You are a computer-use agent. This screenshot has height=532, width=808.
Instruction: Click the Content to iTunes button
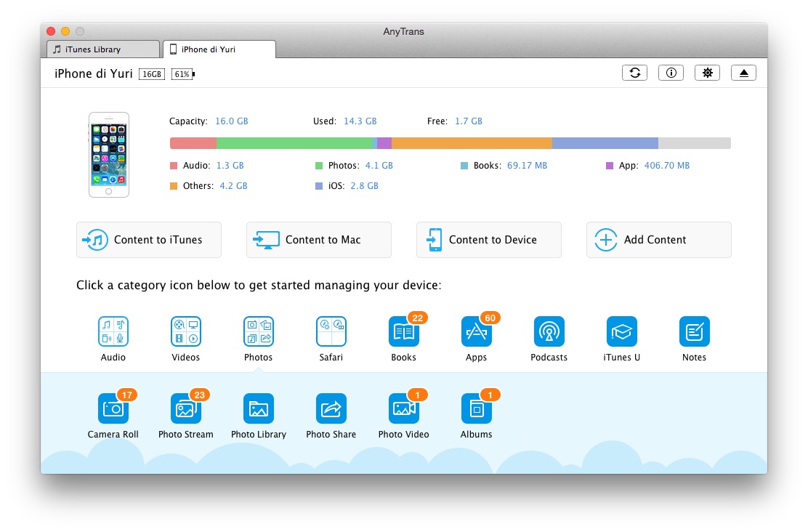[149, 240]
